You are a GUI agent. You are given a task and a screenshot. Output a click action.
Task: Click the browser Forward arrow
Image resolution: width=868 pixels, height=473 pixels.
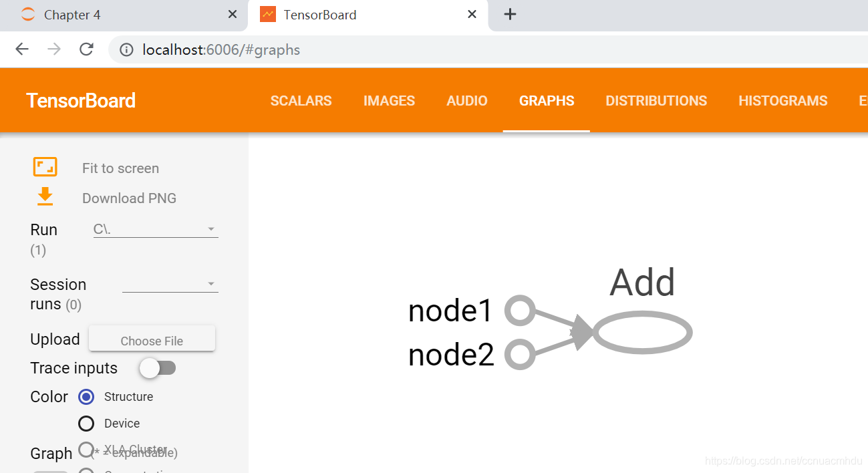(54, 49)
